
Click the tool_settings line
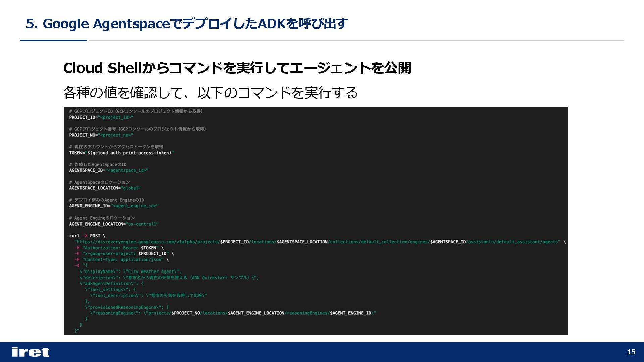[110, 289]
